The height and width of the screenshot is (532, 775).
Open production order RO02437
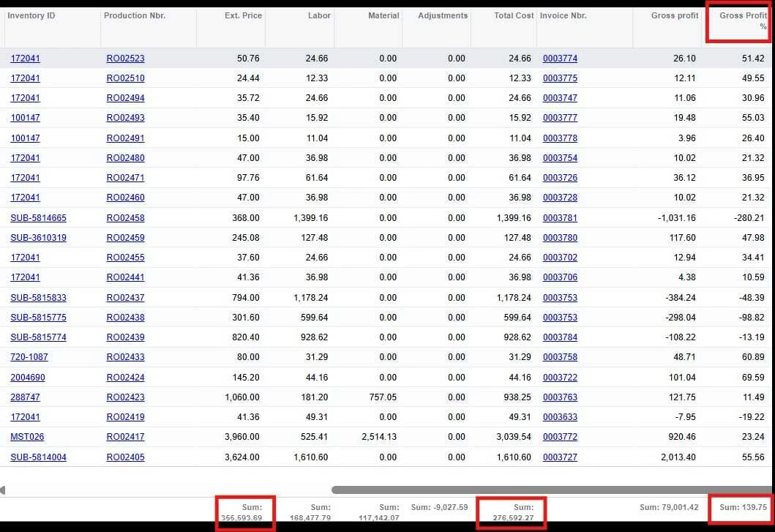[x=126, y=298]
